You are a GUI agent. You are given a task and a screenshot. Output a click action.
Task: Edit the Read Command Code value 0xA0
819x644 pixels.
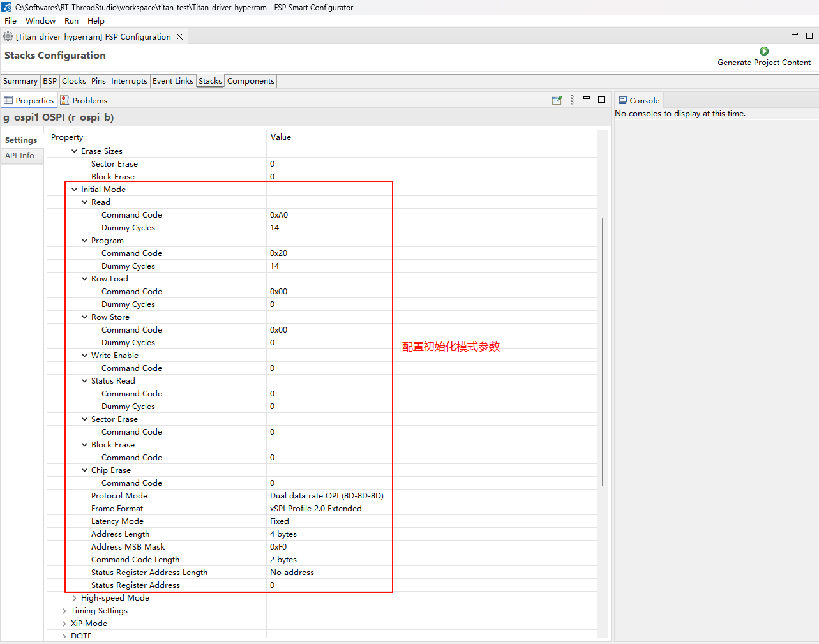pyautogui.click(x=279, y=215)
